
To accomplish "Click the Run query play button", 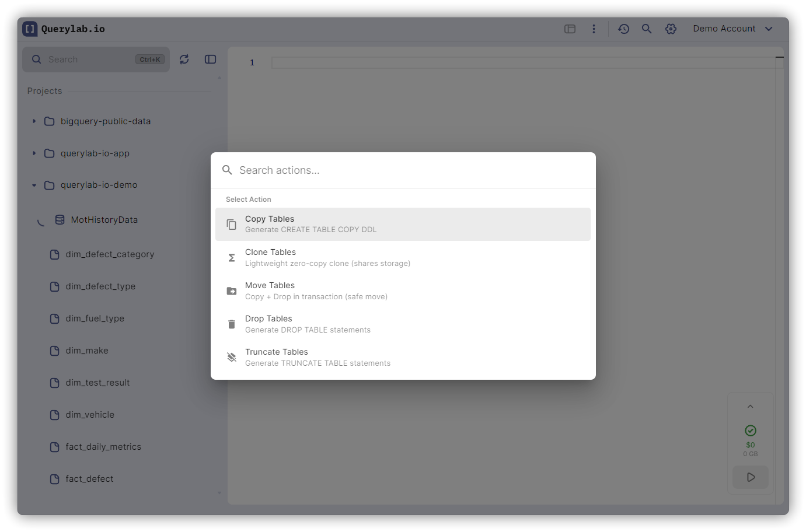I will (751, 477).
